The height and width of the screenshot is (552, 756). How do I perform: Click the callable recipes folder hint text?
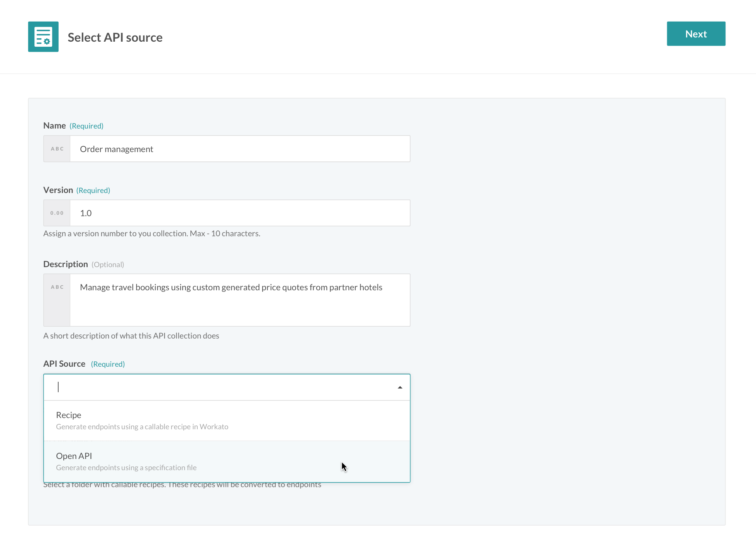[182, 485]
